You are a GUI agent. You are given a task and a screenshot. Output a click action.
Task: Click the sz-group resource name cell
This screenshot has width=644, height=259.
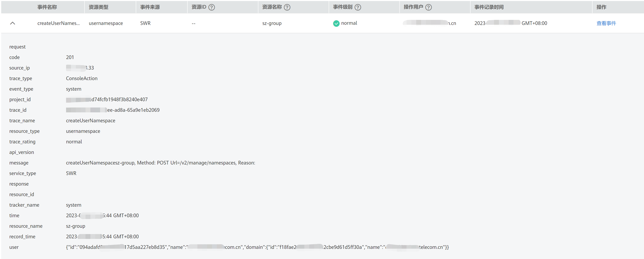coord(272,23)
